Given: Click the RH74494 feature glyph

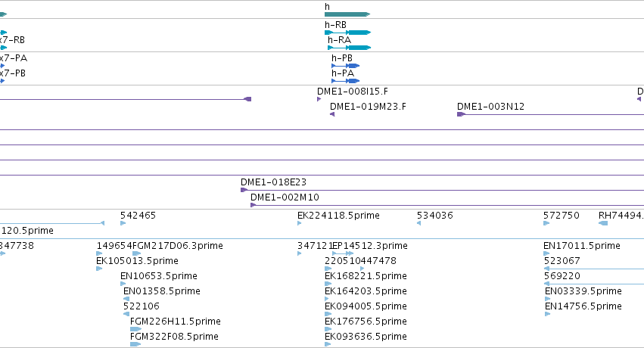Looking at the screenshot, I should 603,223.
